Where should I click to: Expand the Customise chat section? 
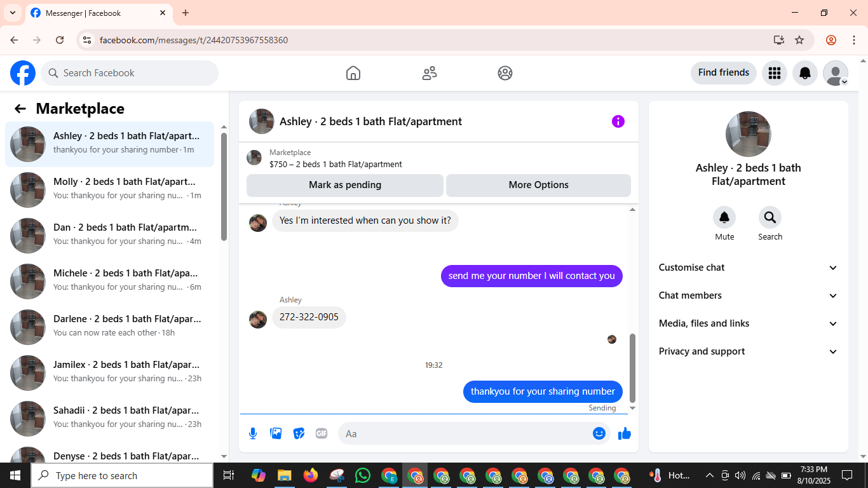[x=749, y=268]
